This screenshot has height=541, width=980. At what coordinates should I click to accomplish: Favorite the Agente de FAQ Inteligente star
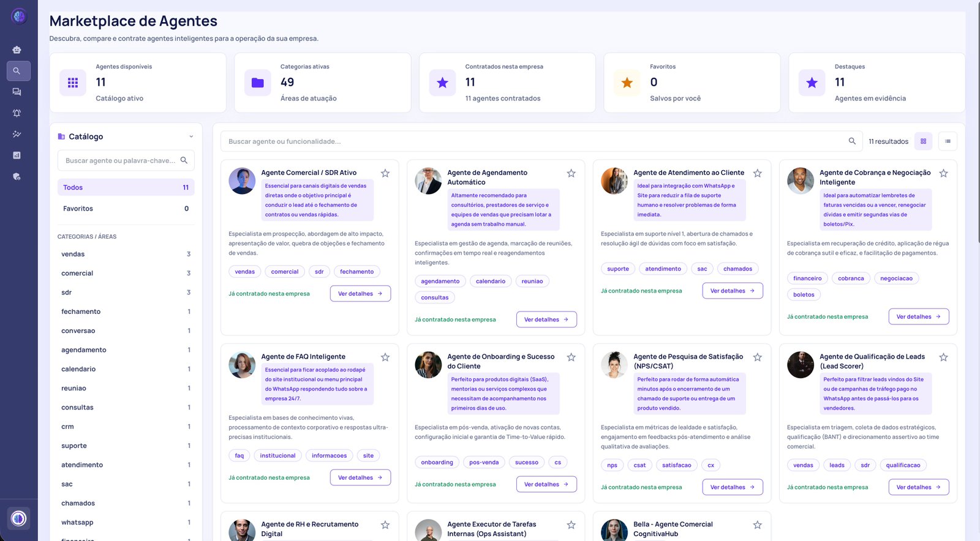point(385,357)
